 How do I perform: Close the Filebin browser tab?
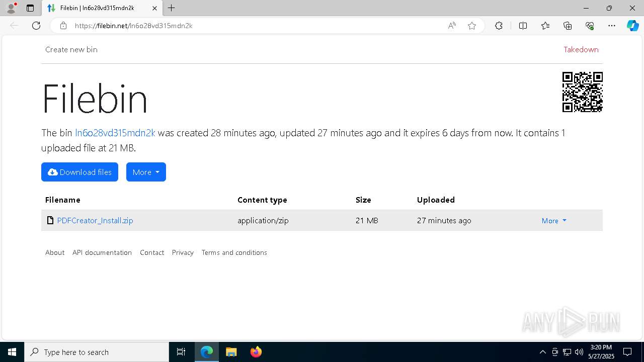154,8
